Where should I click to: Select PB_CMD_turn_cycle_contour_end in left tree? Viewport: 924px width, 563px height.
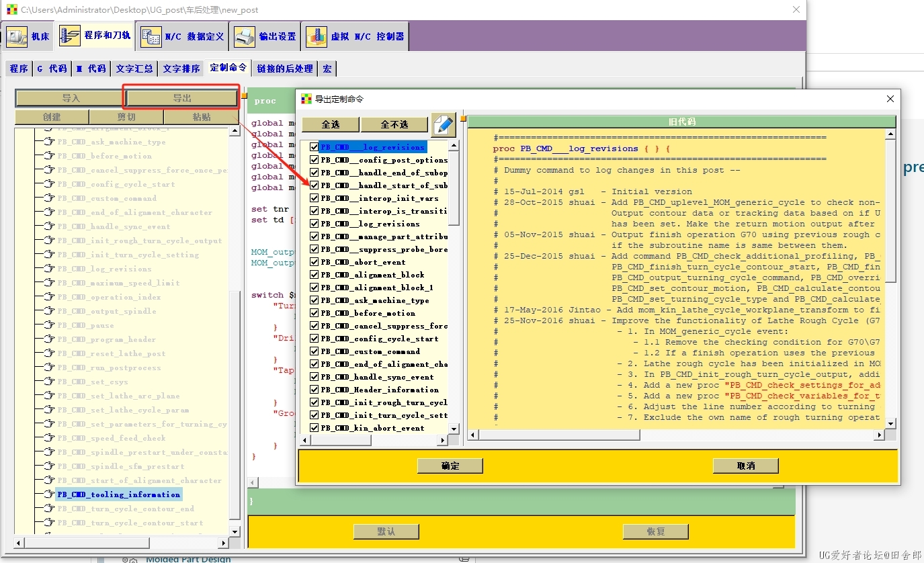click(125, 509)
